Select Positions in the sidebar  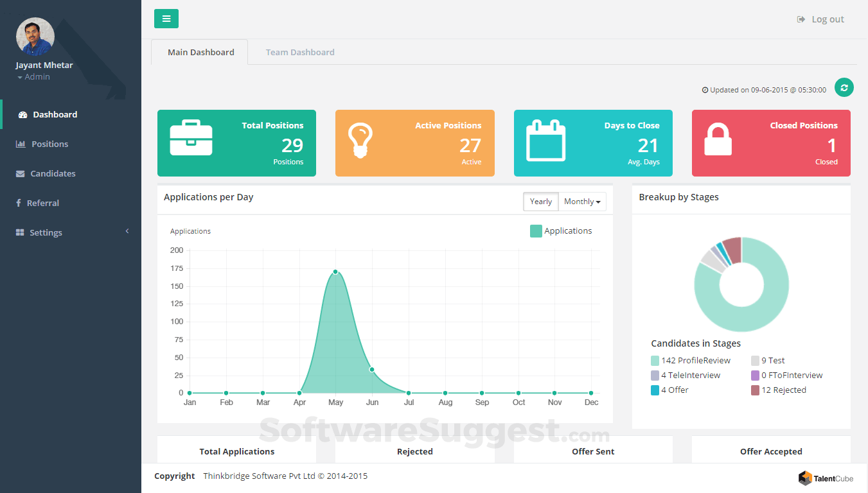(49, 144)
